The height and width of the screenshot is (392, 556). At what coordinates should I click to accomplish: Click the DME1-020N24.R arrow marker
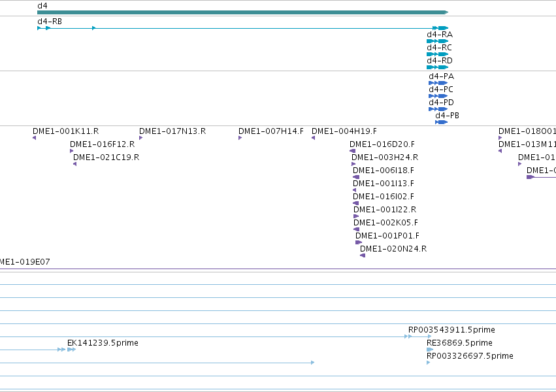[363, 255]
